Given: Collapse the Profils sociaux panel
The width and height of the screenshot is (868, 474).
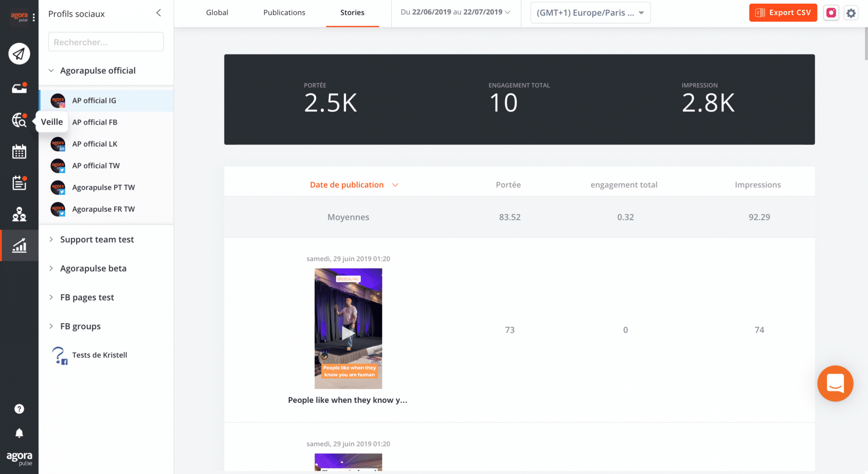Looking at the screenshot, I should (159, 13).
